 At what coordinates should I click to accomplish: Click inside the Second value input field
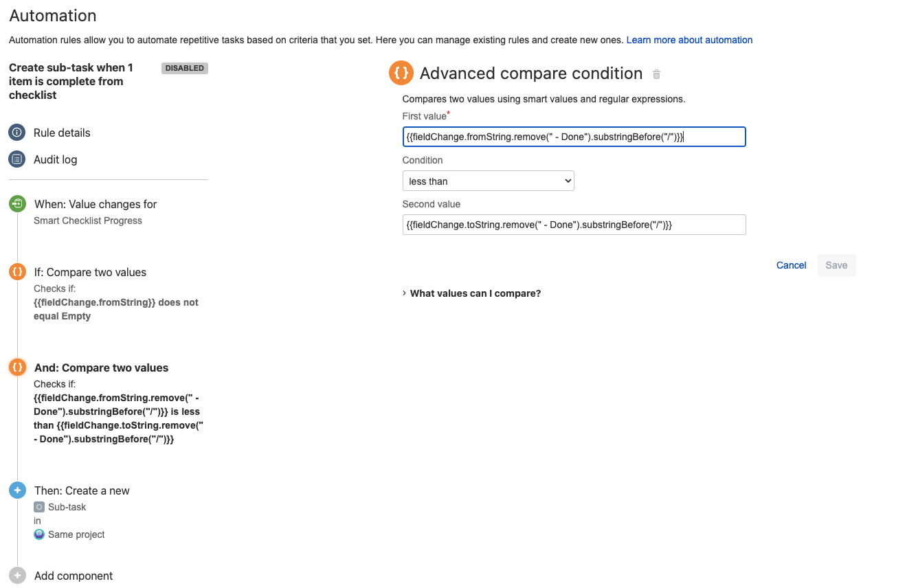574,225
